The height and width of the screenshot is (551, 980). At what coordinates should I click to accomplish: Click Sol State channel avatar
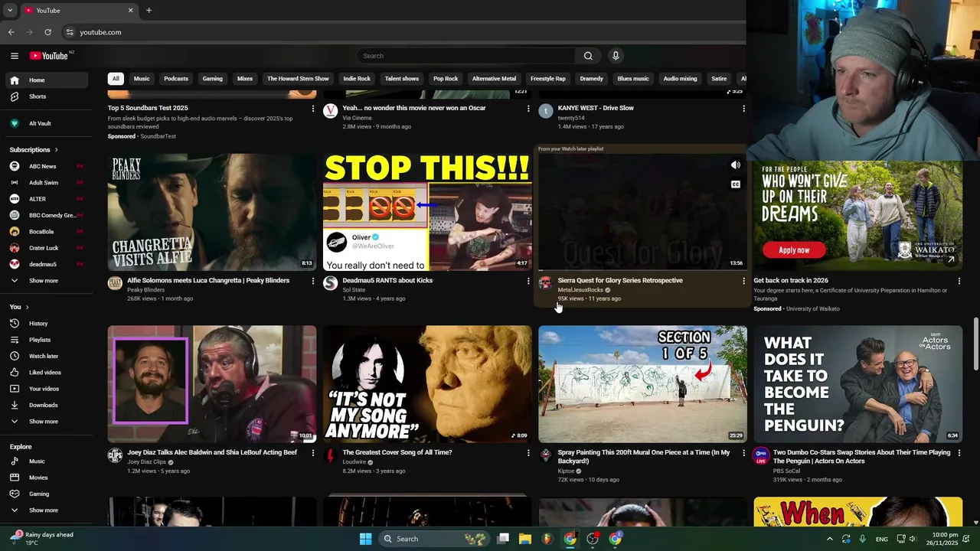coord(330,283)
